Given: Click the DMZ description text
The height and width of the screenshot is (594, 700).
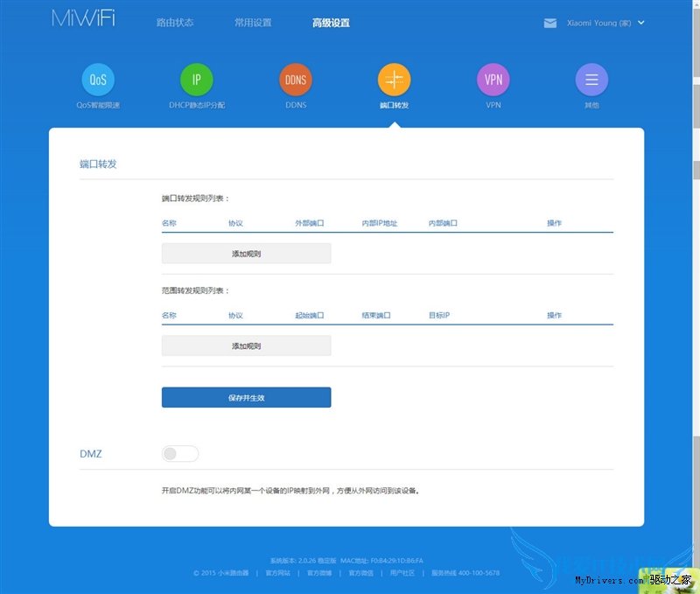Looking at the screenshot, I should 290,491.
